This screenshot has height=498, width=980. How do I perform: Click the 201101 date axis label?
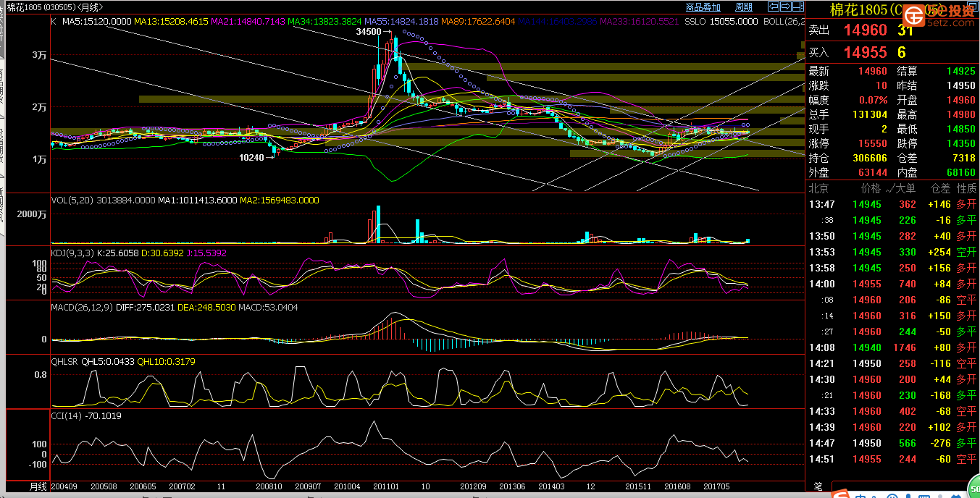pos(386,486)
